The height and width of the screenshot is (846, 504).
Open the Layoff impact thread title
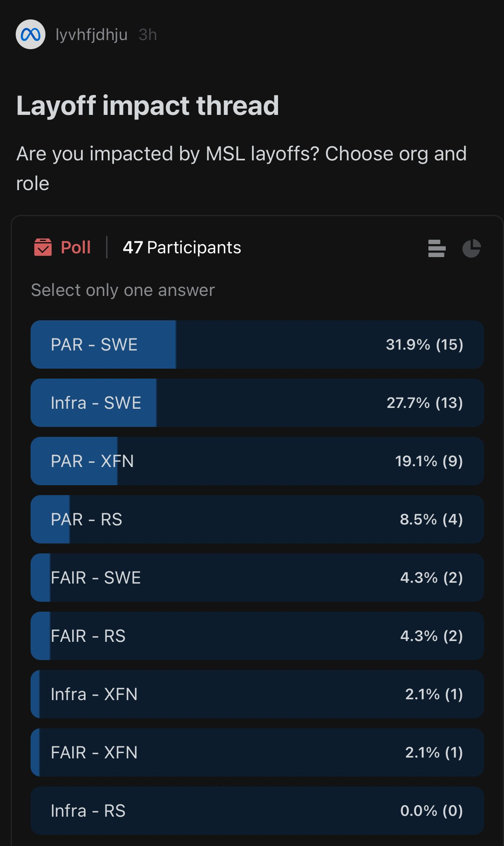click(x=147, y=105)
